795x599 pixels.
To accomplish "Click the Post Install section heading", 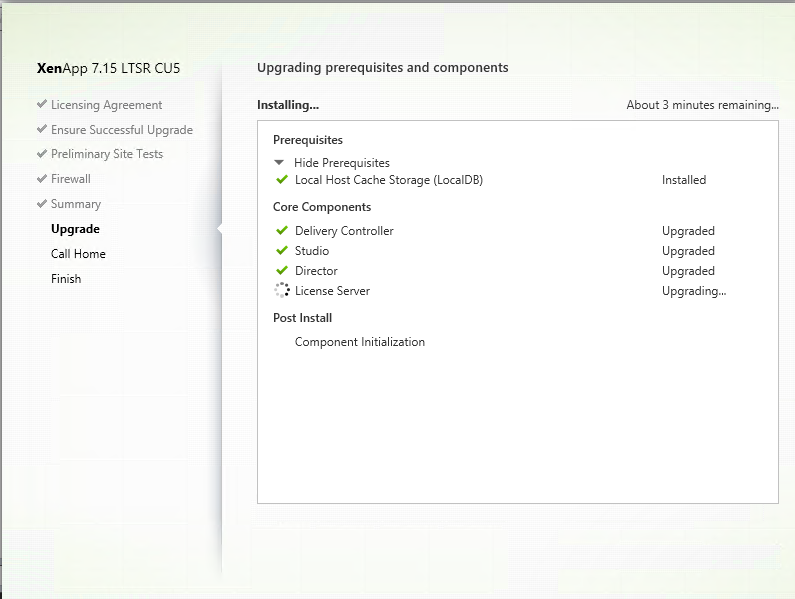I will pos(303,318).
